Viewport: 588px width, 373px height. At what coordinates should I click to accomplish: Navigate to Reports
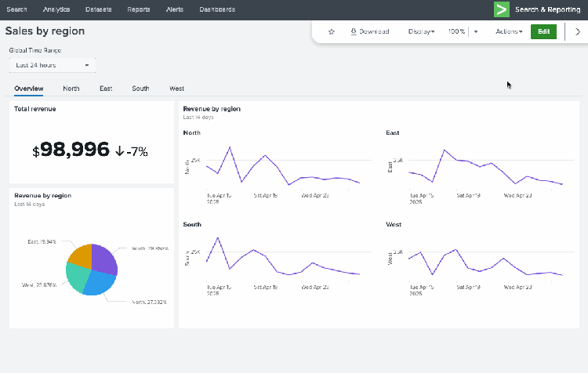coord(139,10)
